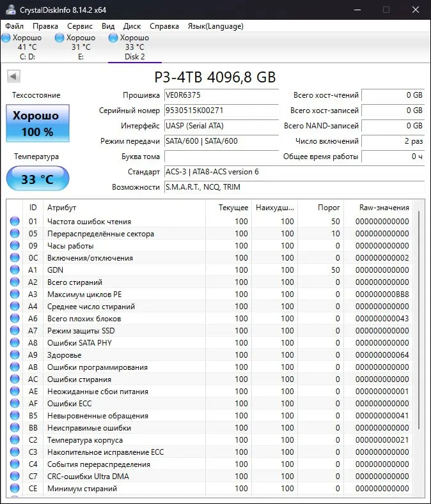Click the status orb for attribute A8

click(15, 342)
